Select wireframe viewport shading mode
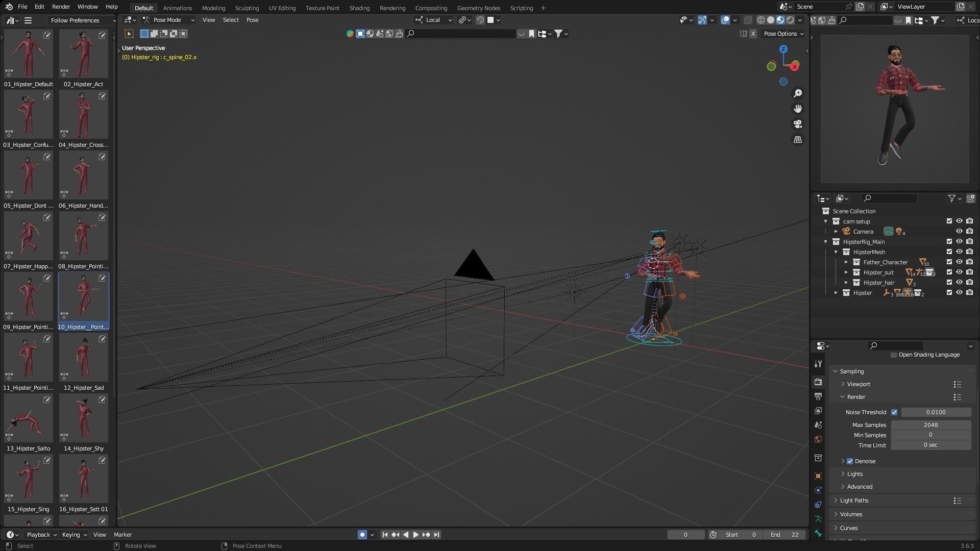Viewport: 980px width, 551px height. tap(761, 20)
